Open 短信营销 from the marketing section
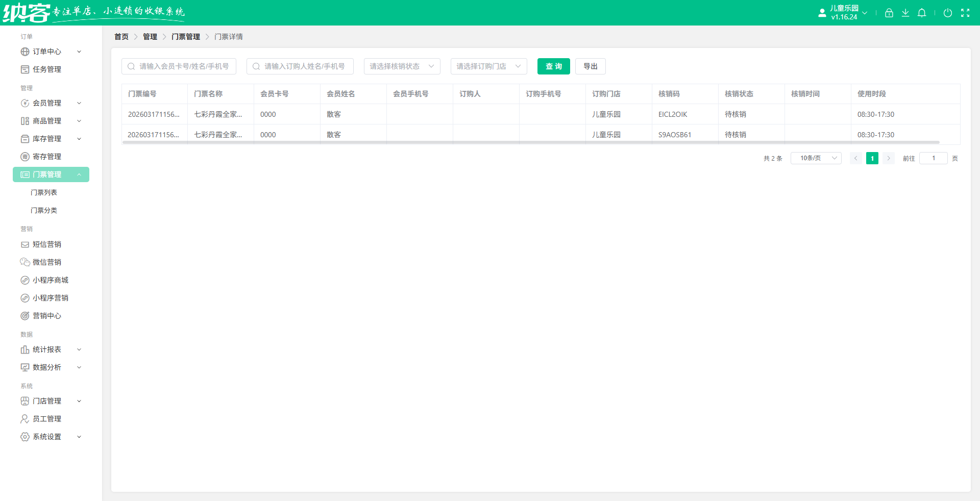The image size is (980, 501). [47, 244]
